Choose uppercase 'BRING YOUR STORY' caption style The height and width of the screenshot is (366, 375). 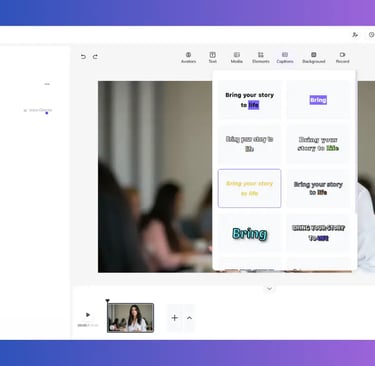click(318, 233)
